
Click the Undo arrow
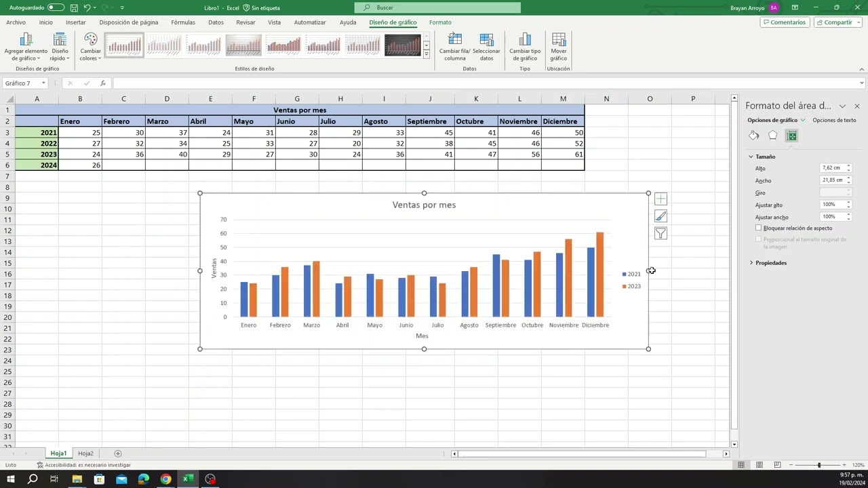pos(87,7)
